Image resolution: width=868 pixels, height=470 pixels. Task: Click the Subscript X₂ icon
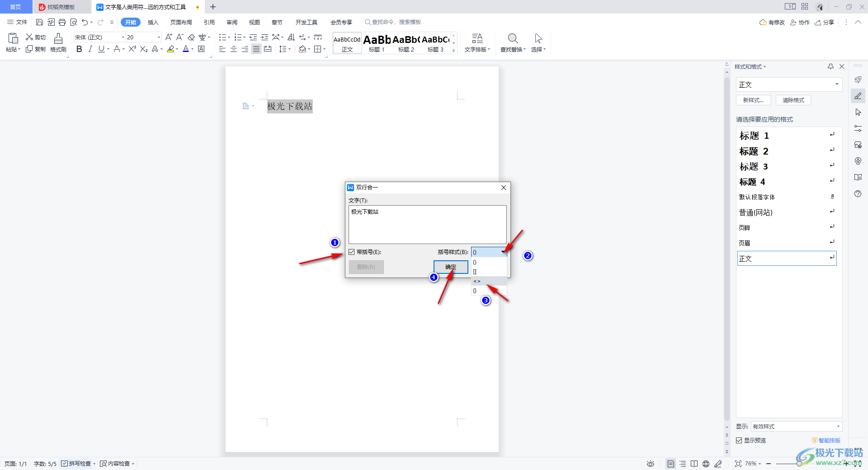click(144, 49)
